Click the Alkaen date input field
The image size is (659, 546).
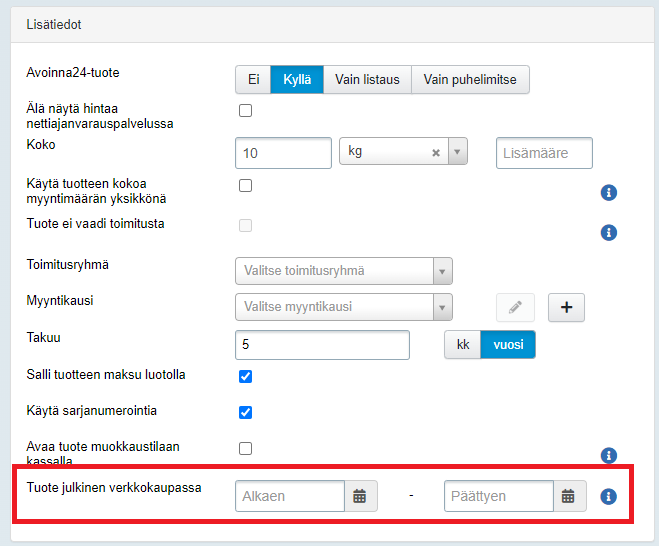(290, 496)
